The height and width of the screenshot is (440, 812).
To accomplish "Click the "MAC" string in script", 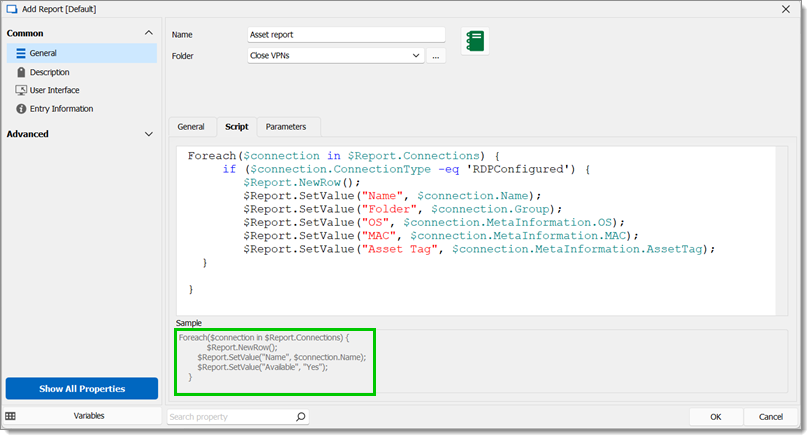I will click(x=379, y=236).
